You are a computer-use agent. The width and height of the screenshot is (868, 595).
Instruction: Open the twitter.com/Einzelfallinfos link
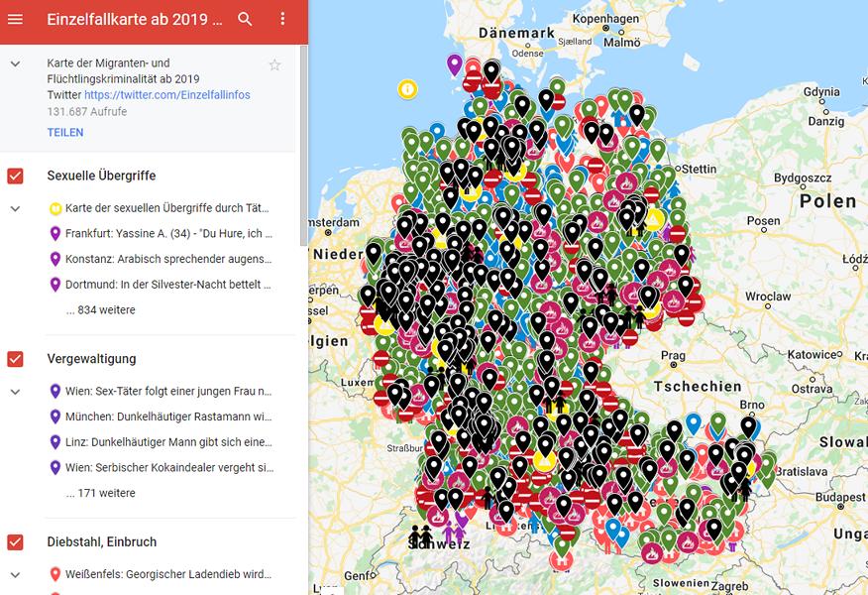coord(167,95)
